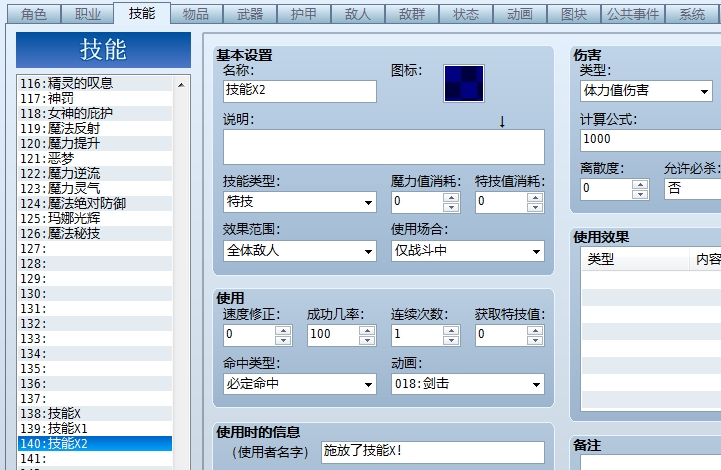This screenshot has height=470, width=721.
Task: Open the 敌群 tab
Action: pyautogui.click(x=412, y=14)
